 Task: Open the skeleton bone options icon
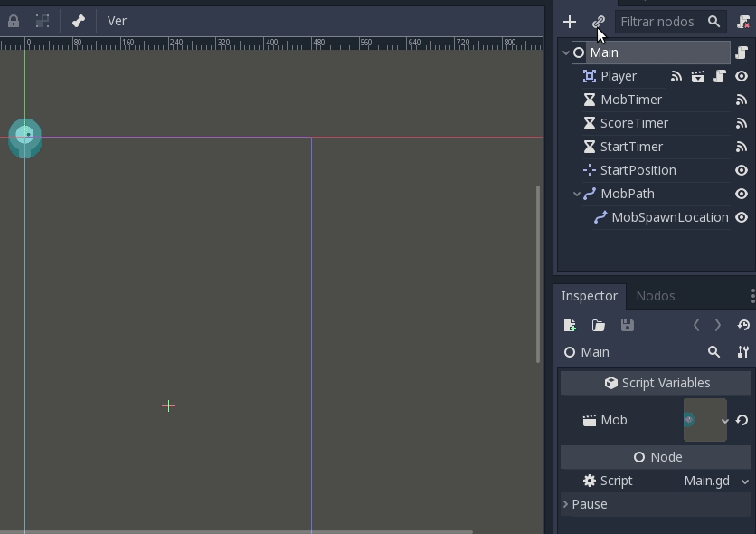tap(79, 21)
